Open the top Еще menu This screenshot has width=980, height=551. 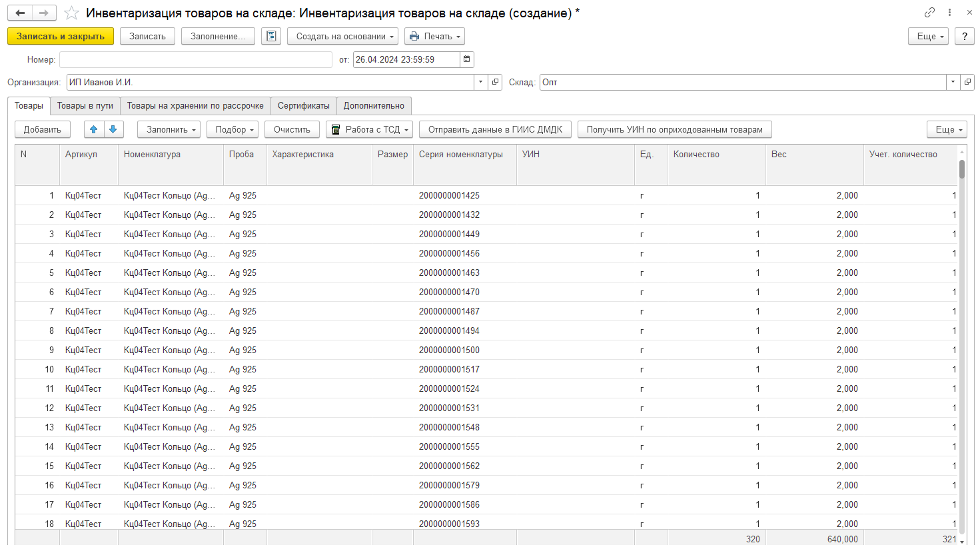(x=928, y=36)
